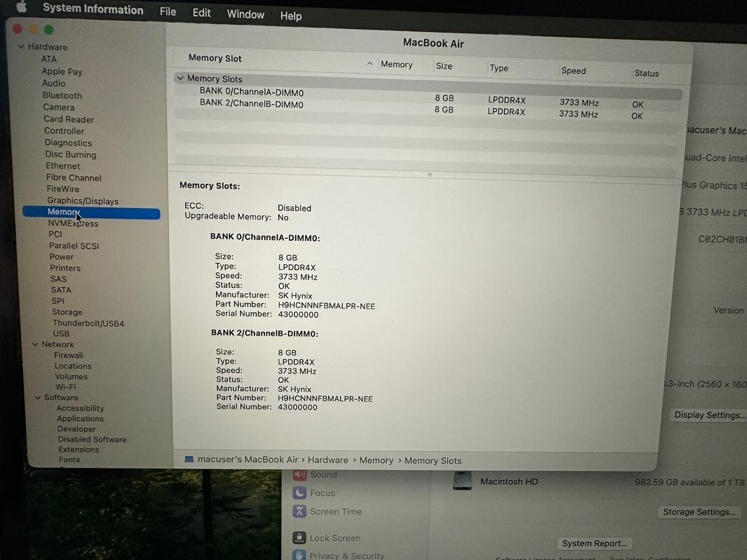747x560 pixels.
Task: Select Wi-Fi under Network
Action: [x=65, y=387]
